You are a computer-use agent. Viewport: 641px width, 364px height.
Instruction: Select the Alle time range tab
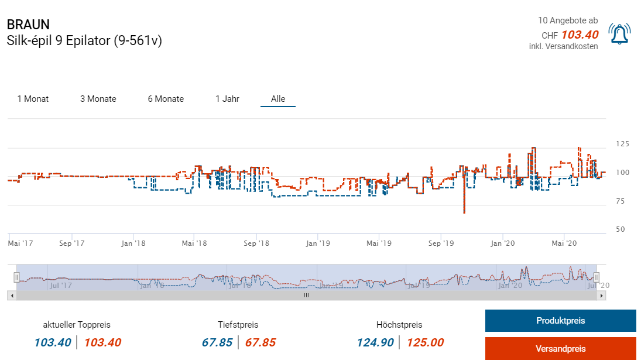click(278, 99)
